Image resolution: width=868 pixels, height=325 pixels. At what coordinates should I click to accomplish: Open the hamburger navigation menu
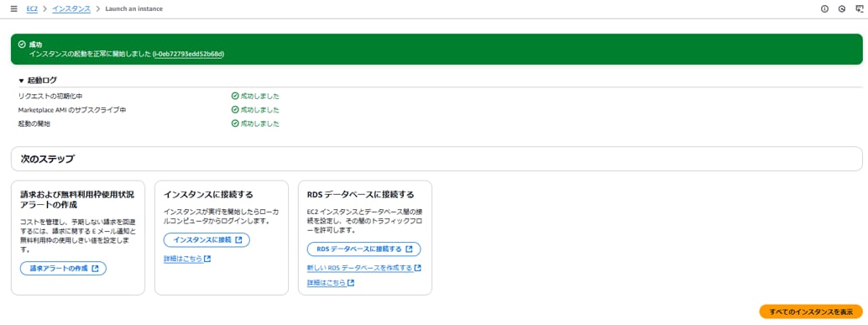tap(13, 9)
